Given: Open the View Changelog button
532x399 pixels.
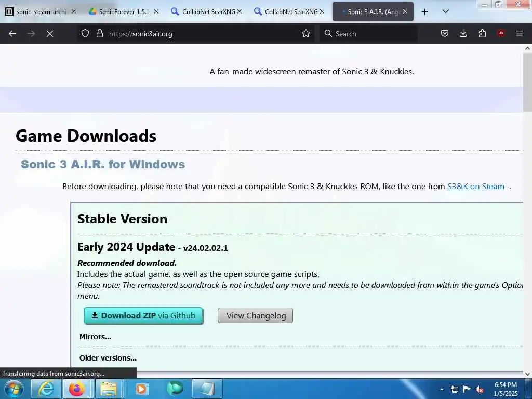Looking at the screenshot, I should click(256, 315).
